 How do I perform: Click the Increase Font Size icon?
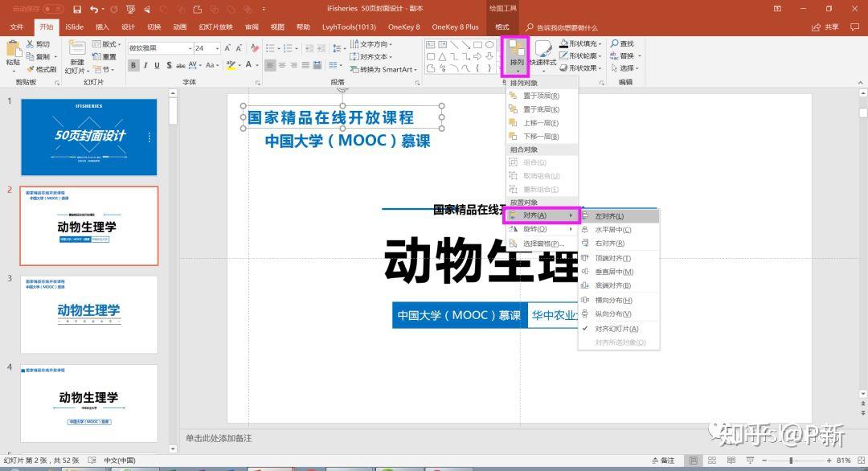[227, 48]
